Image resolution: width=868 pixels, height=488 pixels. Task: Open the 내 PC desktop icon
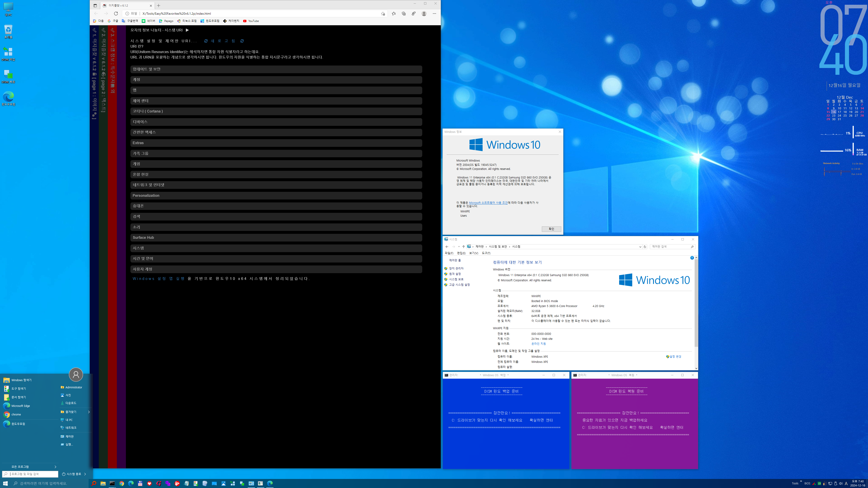click(8, 9)
